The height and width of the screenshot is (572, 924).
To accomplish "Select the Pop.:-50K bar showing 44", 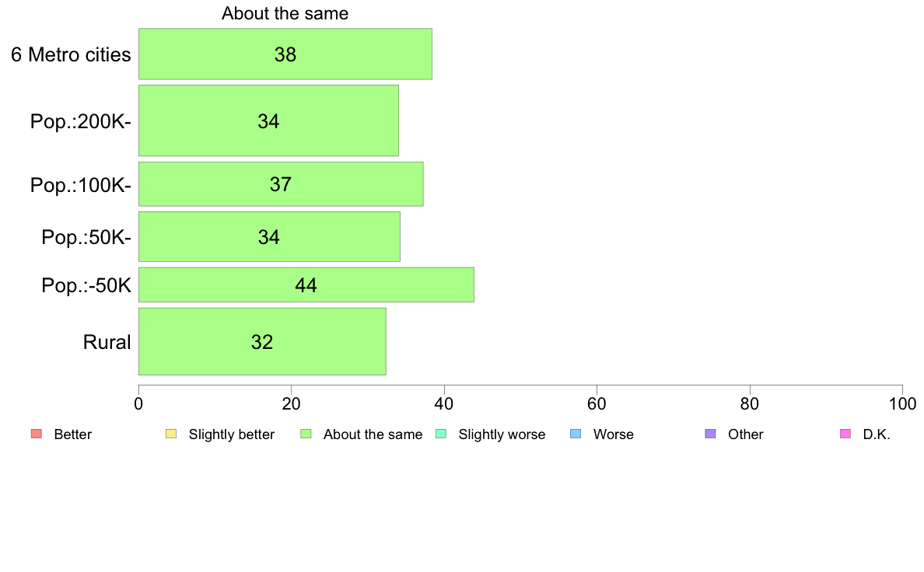I will pyautogui.click(x=306, y=285).
